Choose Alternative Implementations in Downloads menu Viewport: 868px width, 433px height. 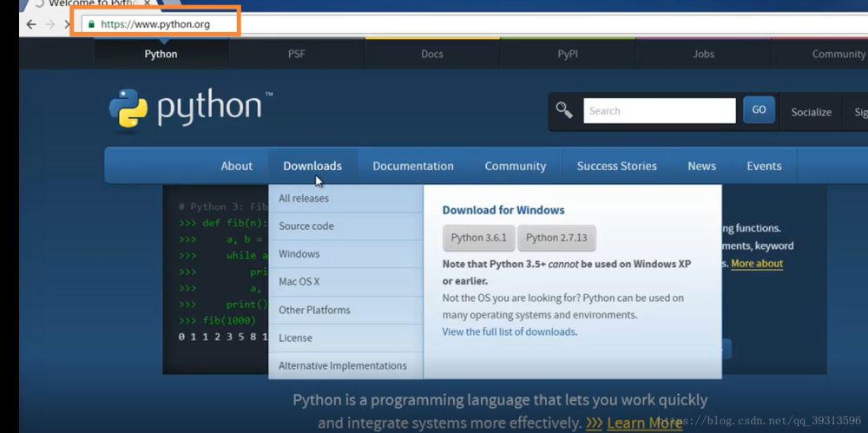346,365
